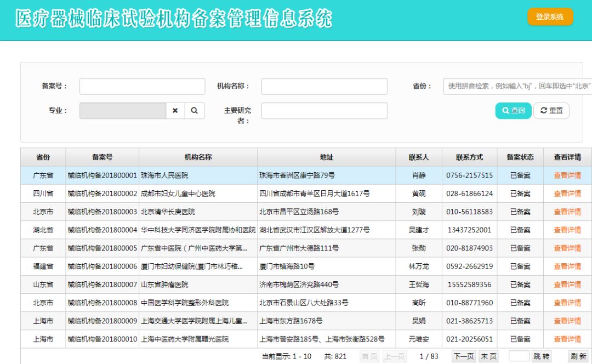Select cell 械临机构备201800006
The width and height of the screenshot is (592, 364).
pyautogui.click(x=103, y=266)
